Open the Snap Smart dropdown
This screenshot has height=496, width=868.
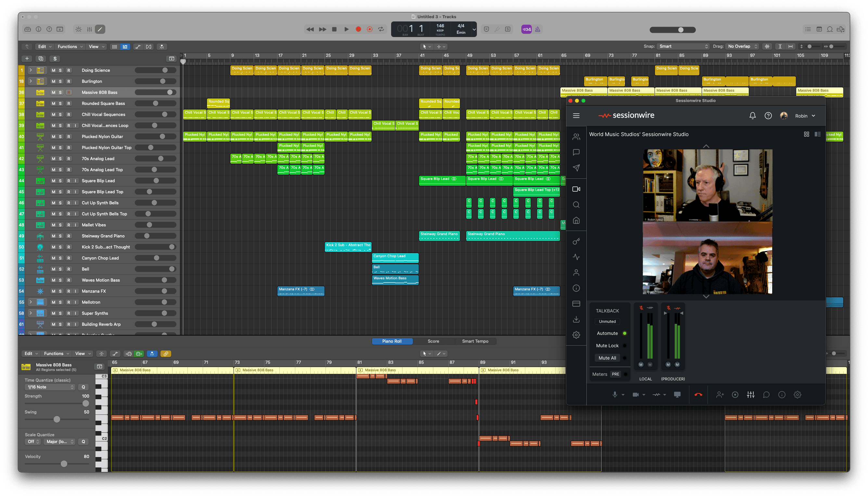click(x=683, y=46)
